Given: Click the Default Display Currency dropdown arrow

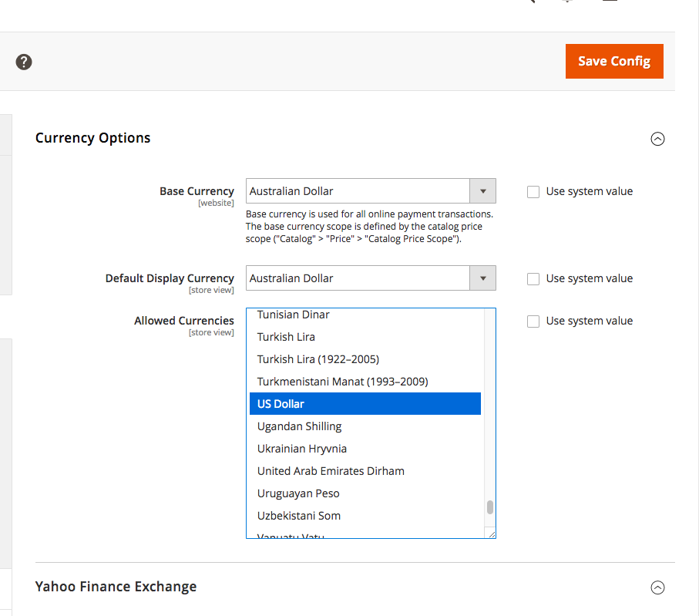Looking at the screenshot, I should (x=483, y=278).
